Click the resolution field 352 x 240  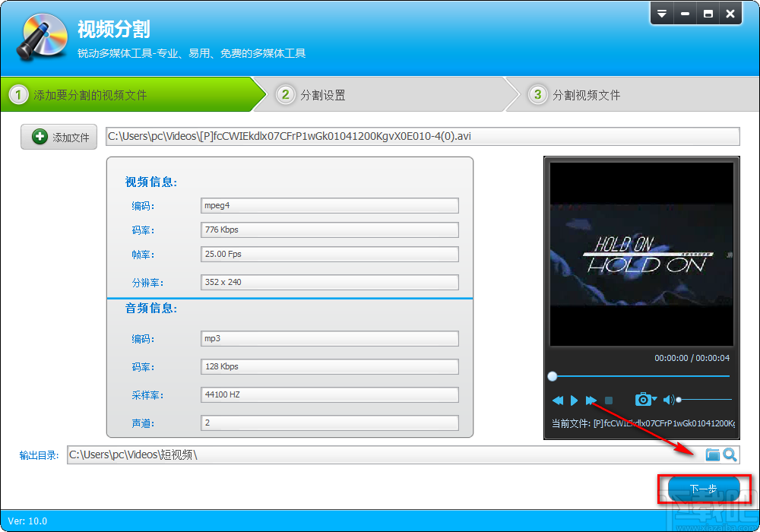click(330, 282)
